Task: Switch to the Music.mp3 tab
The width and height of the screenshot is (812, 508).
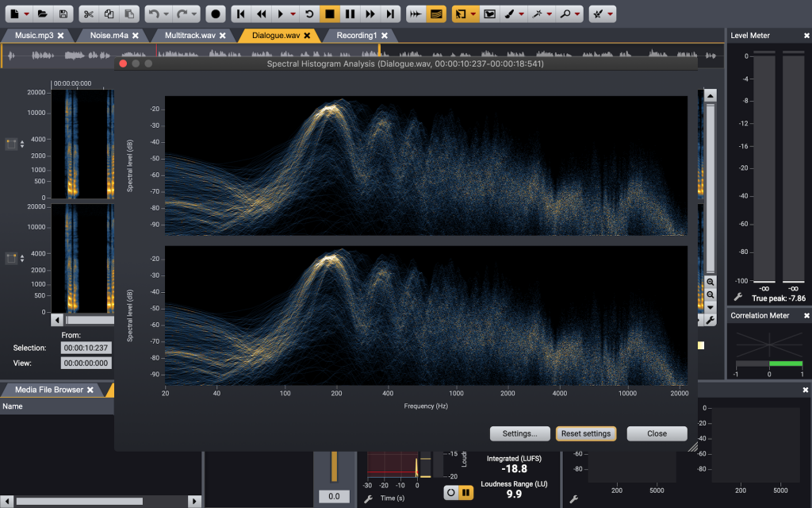Action: (34, 36)
